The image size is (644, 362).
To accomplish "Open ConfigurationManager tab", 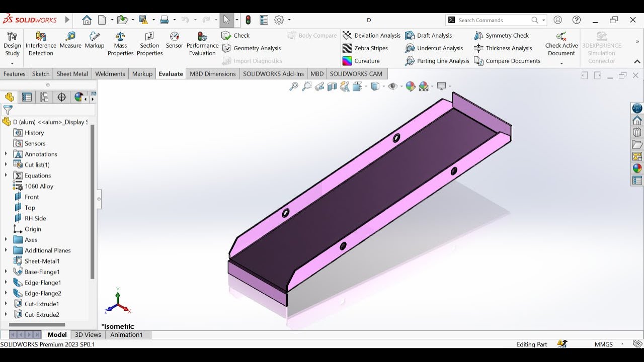I will coord(44,97).
